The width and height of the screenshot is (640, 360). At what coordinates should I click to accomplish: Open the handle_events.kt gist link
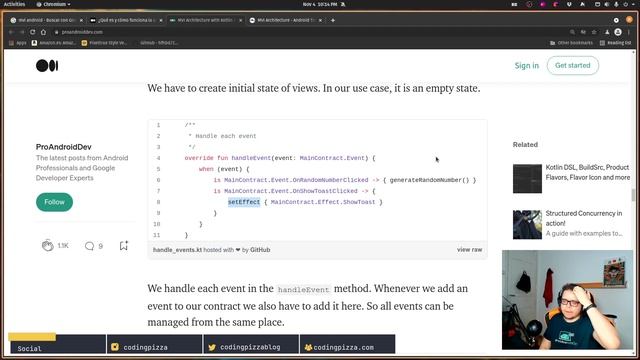coord(177,250)
